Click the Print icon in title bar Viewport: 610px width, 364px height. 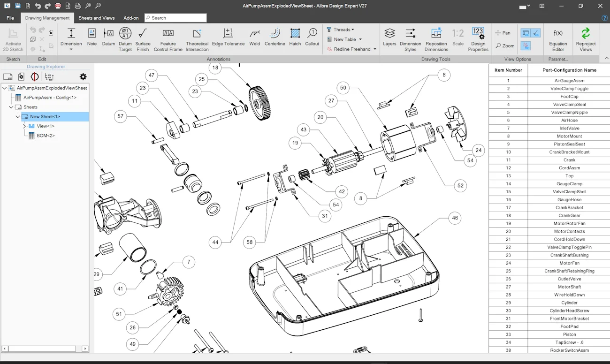point(78,6)
